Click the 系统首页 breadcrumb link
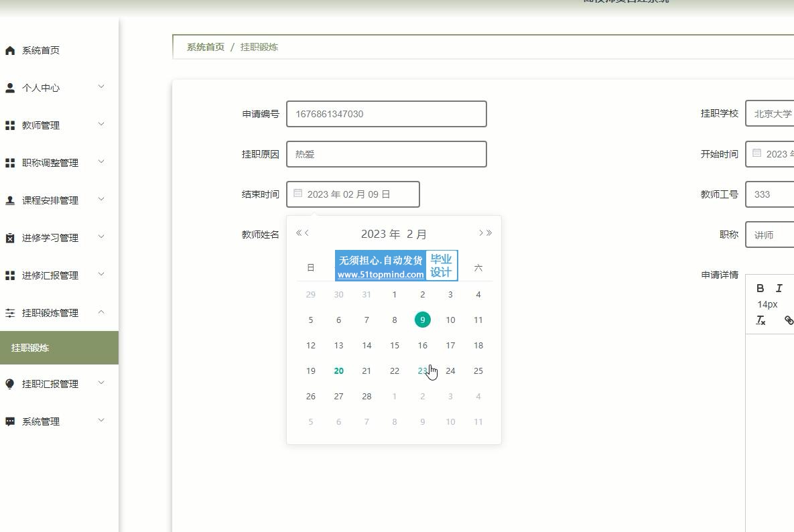 coord(205,47)
